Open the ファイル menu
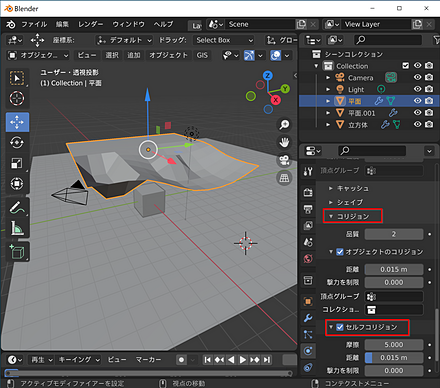440x388 pixels. pyautogui.click(x=34, y=24)
